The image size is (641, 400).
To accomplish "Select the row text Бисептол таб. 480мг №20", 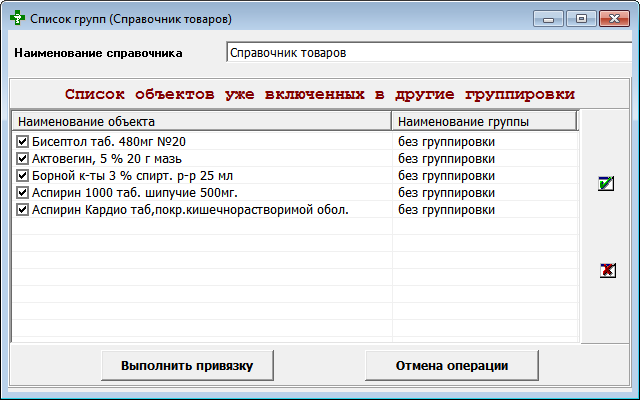I will [109, 142].
